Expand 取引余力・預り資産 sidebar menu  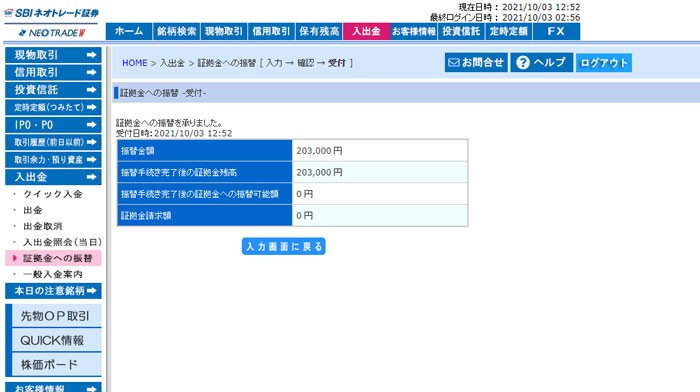tap(53, 159)
